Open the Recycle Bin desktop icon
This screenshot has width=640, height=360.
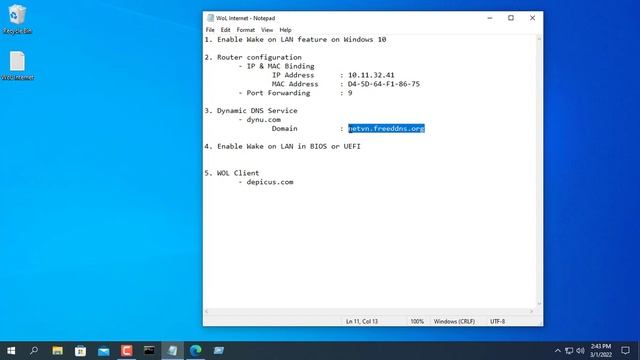17,19
